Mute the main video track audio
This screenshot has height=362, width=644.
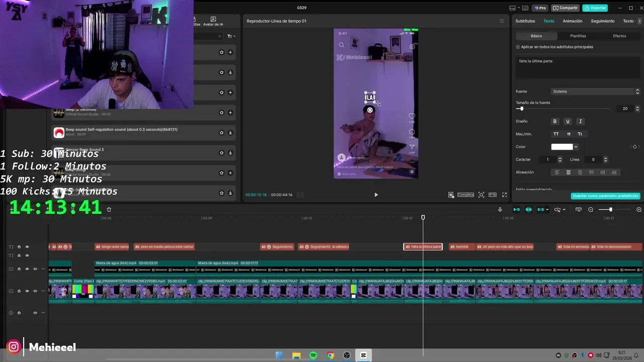35,291
